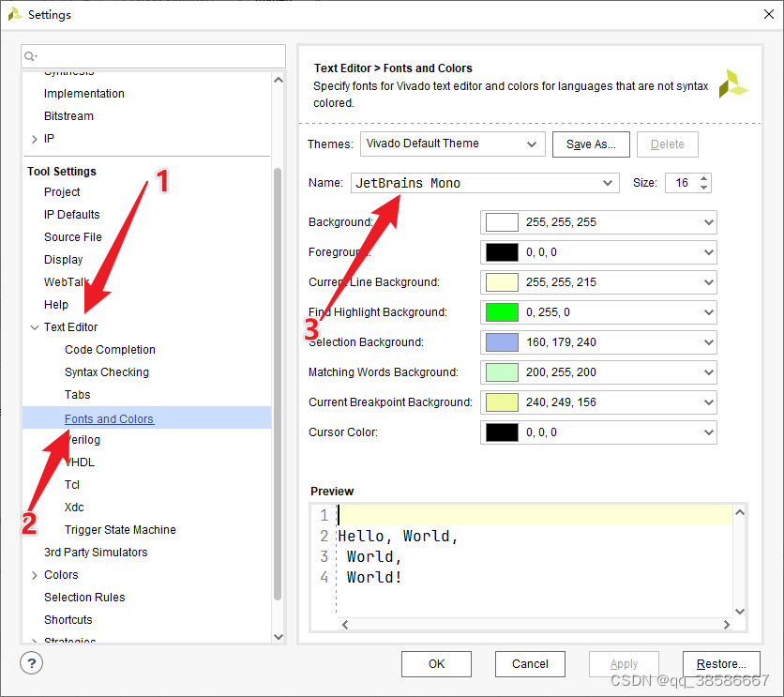Click the Save As... button
Viewport: 784px width, 697px height.
coord(591,144)
